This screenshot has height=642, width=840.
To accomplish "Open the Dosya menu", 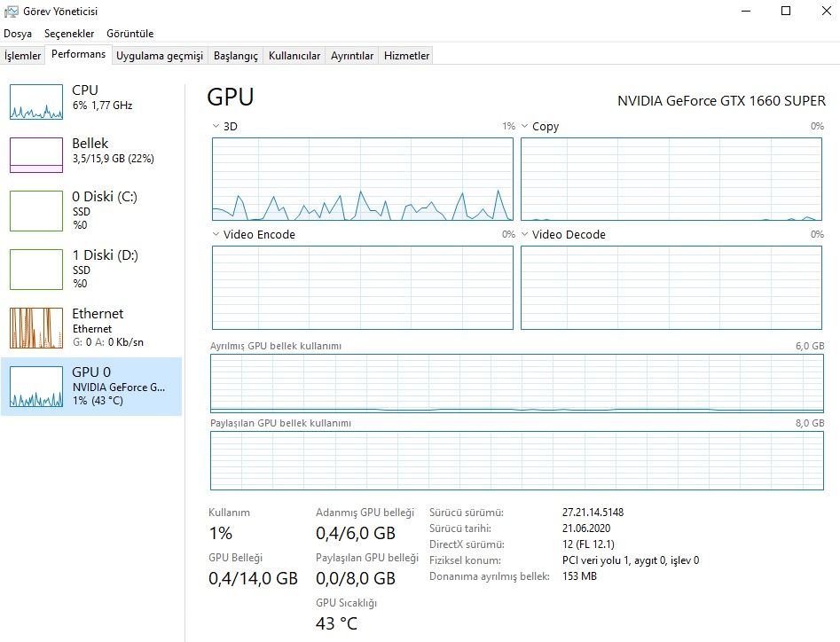I will click(x=18, y=34).
